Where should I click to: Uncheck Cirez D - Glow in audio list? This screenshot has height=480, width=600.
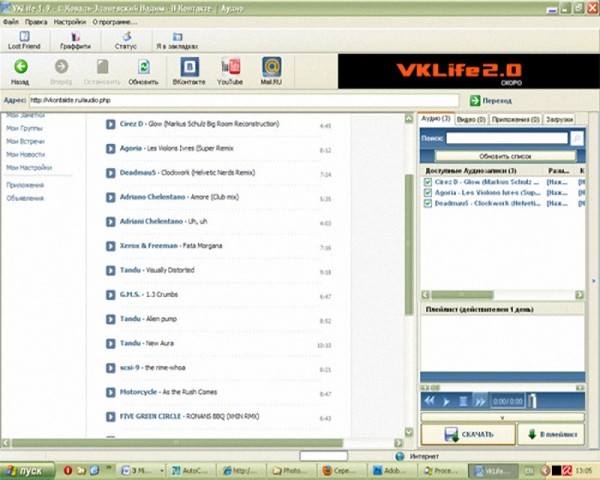coord(428,183)
